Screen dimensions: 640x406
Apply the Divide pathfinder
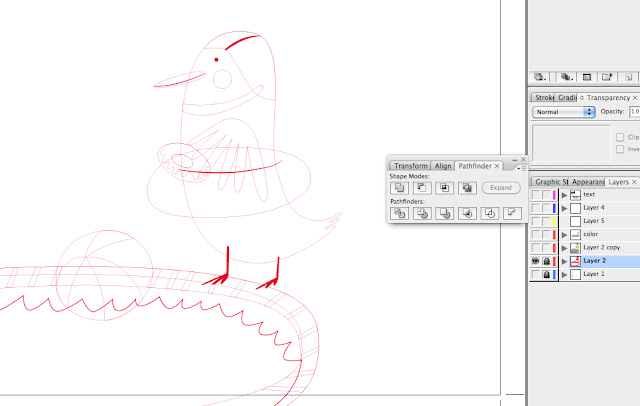[x=400, y=213]
